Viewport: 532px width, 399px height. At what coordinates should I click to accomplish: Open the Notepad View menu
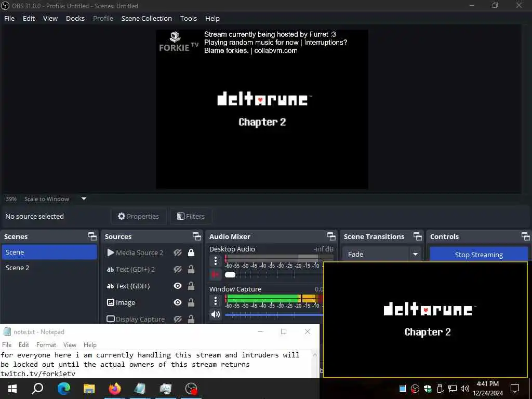pos(70,345)
